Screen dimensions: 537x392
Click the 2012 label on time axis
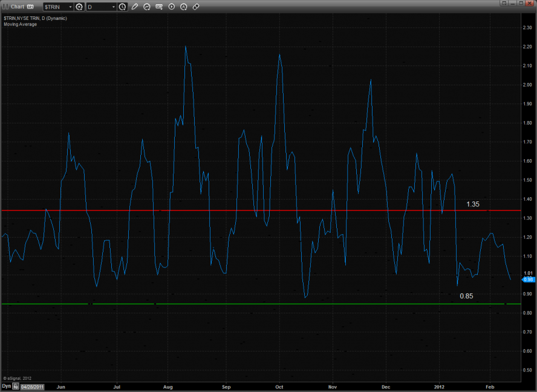439,387
